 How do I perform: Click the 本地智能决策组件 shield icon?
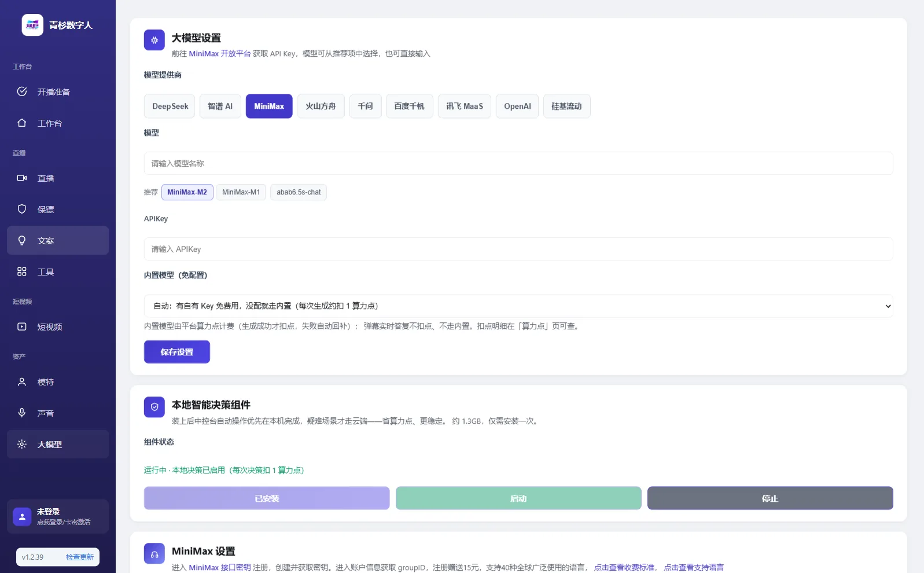click(x=154, y=407)
